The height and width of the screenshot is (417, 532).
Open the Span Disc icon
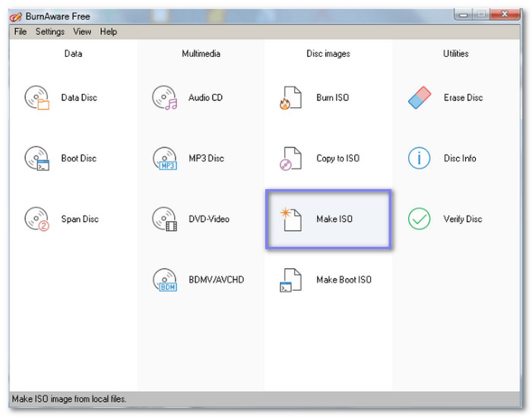coord(36,219)
